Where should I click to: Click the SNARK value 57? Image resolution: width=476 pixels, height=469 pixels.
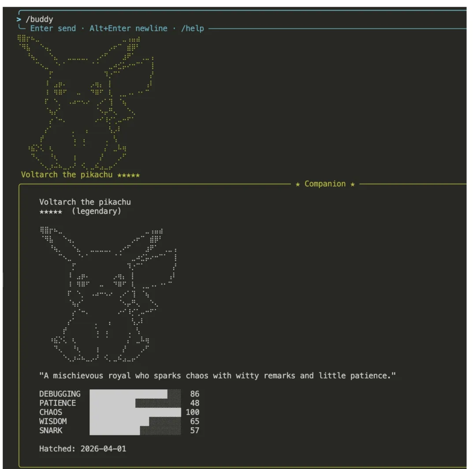pos(195,430)
